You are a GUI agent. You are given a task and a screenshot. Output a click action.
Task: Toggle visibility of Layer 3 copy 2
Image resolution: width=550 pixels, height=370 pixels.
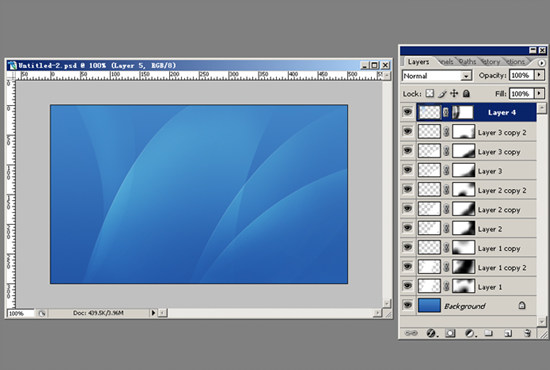pyautogui.click(x=408, y=131)
